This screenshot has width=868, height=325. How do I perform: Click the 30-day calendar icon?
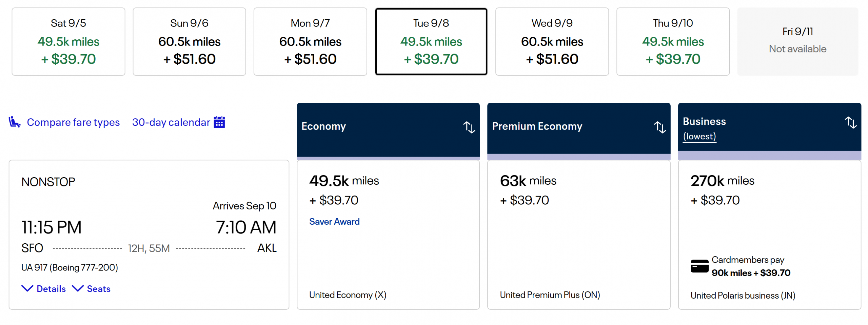[219, 122]
